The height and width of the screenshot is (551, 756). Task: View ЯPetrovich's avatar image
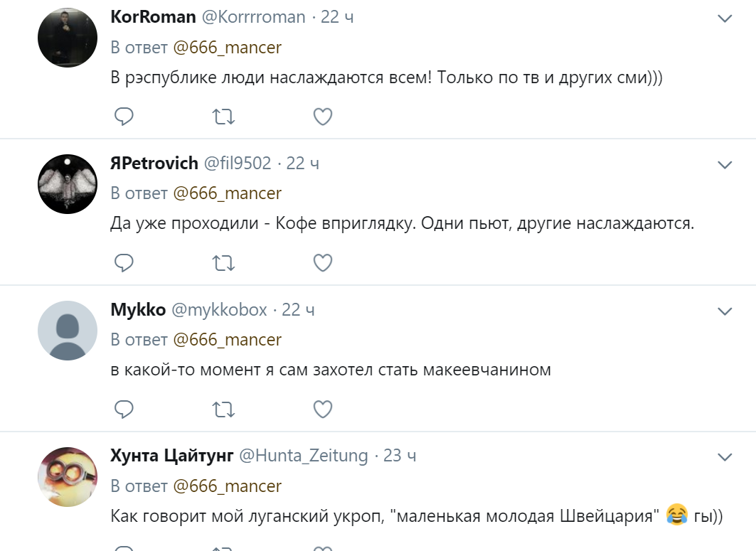[x=68, y=184]
